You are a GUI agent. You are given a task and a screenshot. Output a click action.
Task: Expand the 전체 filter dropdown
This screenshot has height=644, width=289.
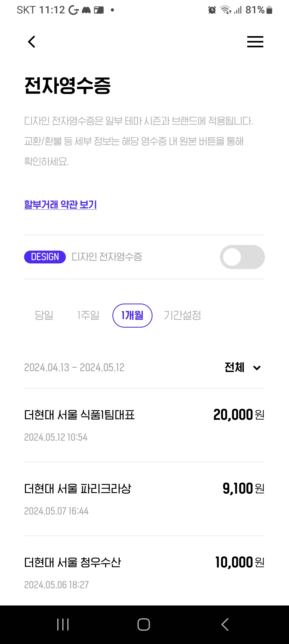click(235, 367)
